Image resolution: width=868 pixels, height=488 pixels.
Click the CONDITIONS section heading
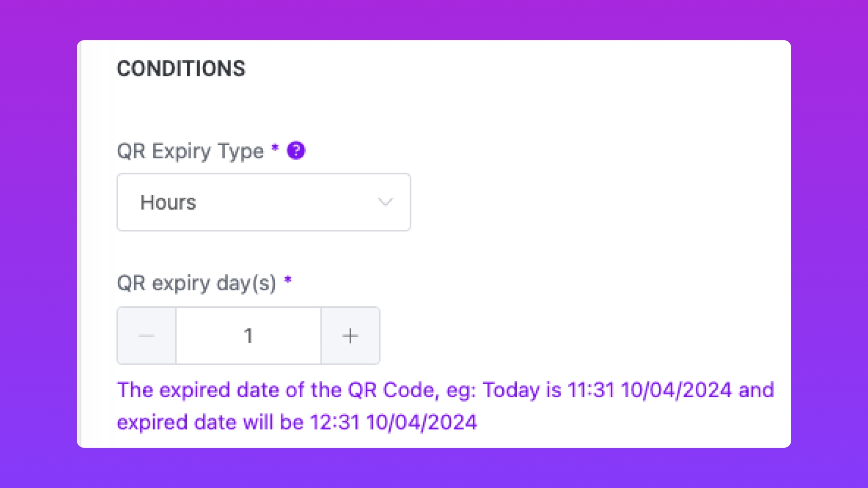181,69
